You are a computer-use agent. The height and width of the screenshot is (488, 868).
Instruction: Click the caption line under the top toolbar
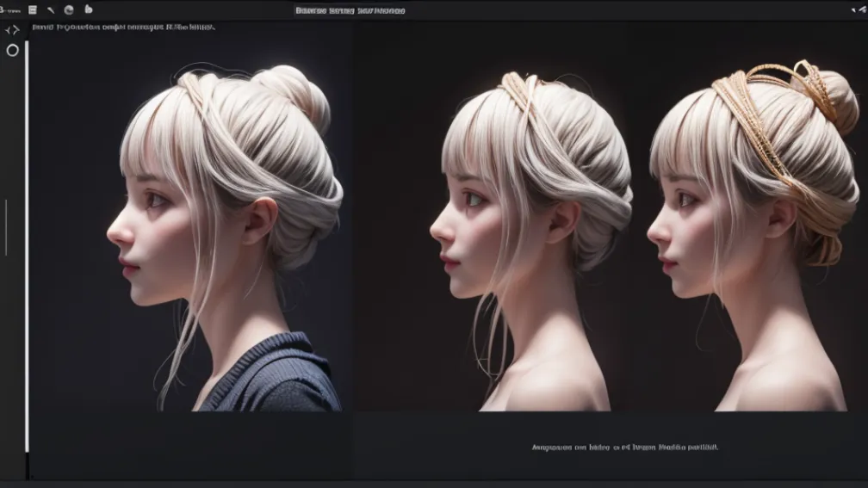(x=123, y=27)
